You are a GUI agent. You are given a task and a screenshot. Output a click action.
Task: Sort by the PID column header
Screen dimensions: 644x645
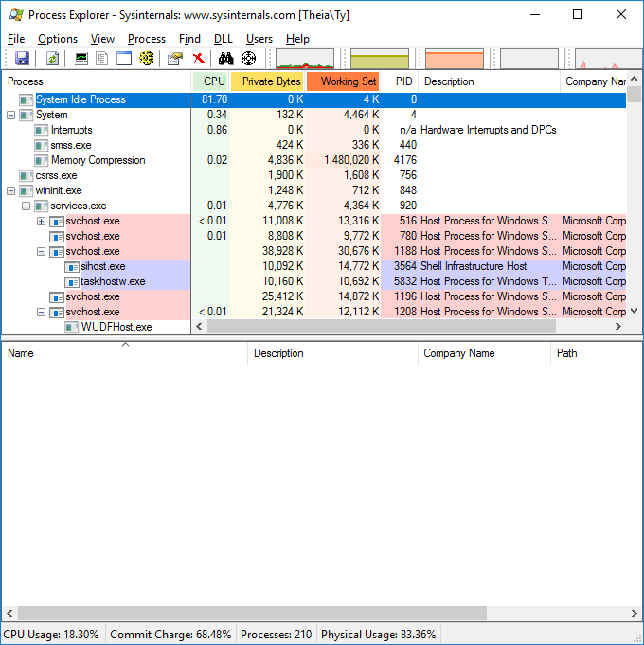[x=400, y=81]
